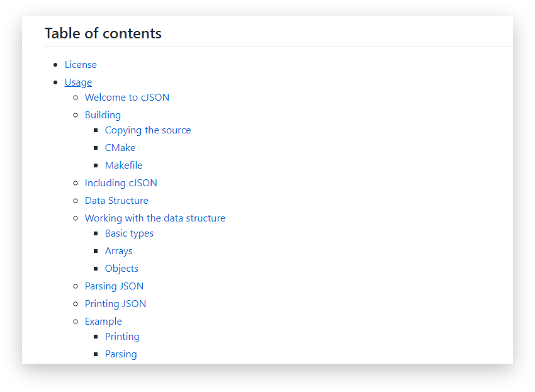
Task: Click the bullet beside License
Action: tap(55, 65)
